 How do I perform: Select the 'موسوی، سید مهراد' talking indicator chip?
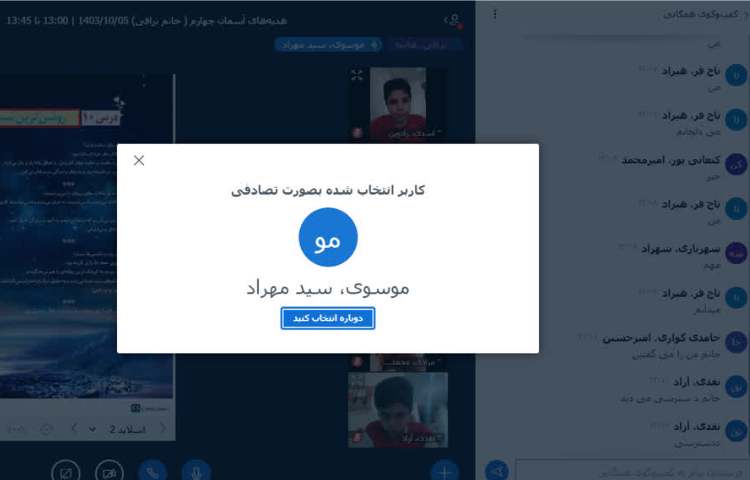click(328, 44)
